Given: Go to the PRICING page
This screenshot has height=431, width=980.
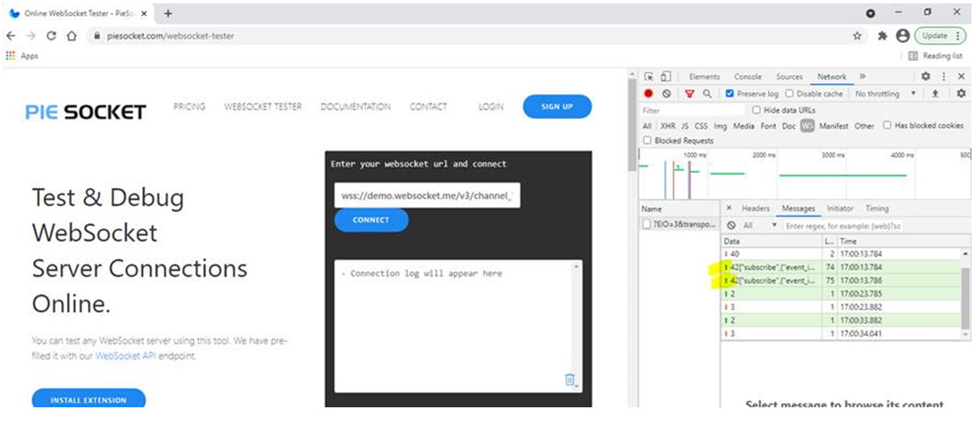Looking at the screenshot, I should [190, 107].
